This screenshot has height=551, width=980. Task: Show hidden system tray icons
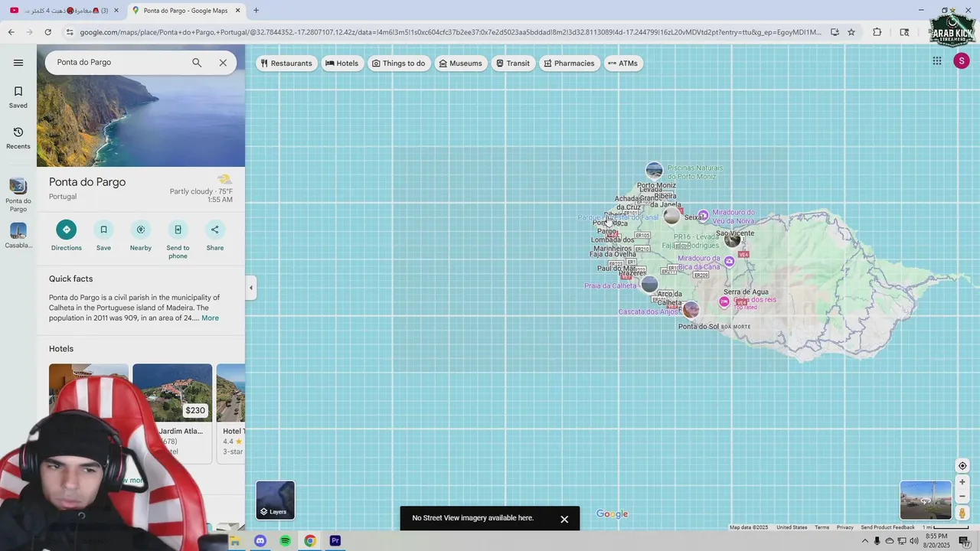pyautogui.click(x=865, y=541)
